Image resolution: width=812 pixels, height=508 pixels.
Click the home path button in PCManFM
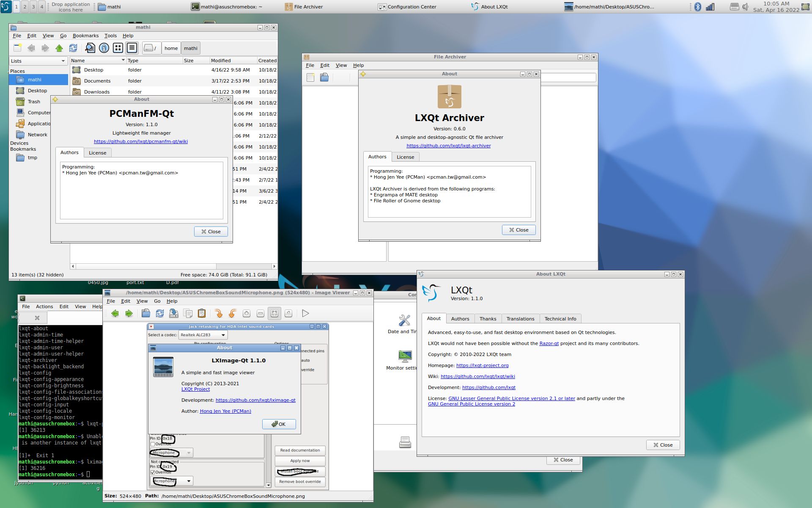click(x=171, y=48)
